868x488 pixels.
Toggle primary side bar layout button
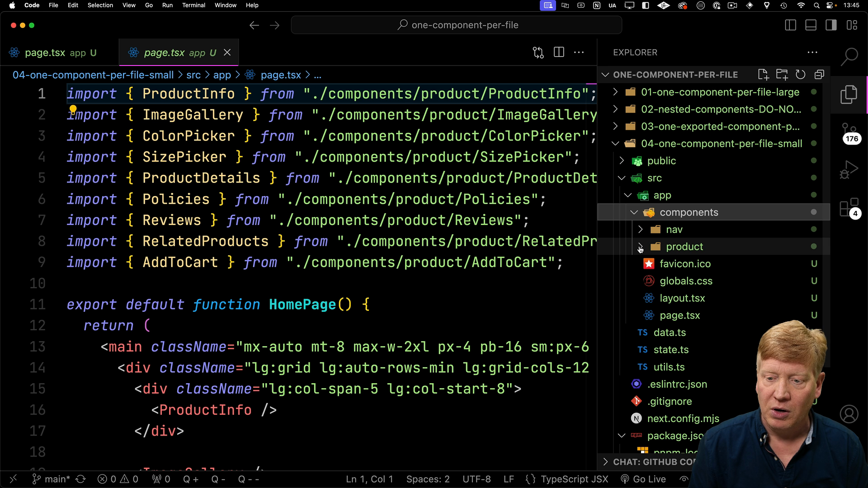pyautogui.click(x=790, y=25)
